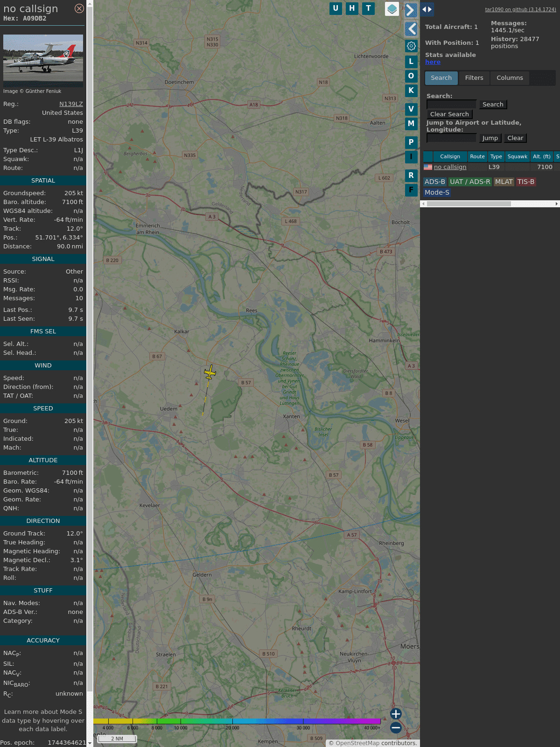Click the table horizontal scrollbar
Viewport: 560px width, 747px height.
pyautogui.click(x=469, y=204)
